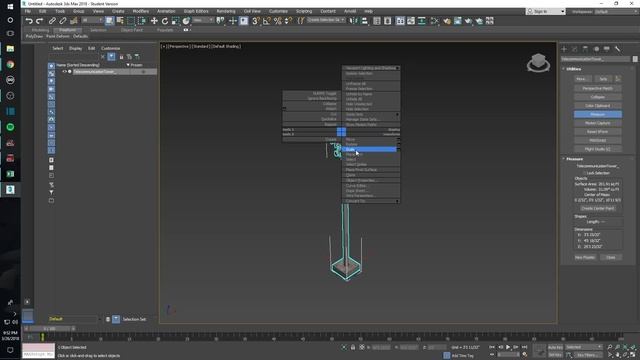The image size is (640, 360).
Task: Click the Create Center Point button
Action: pos(598,208)
